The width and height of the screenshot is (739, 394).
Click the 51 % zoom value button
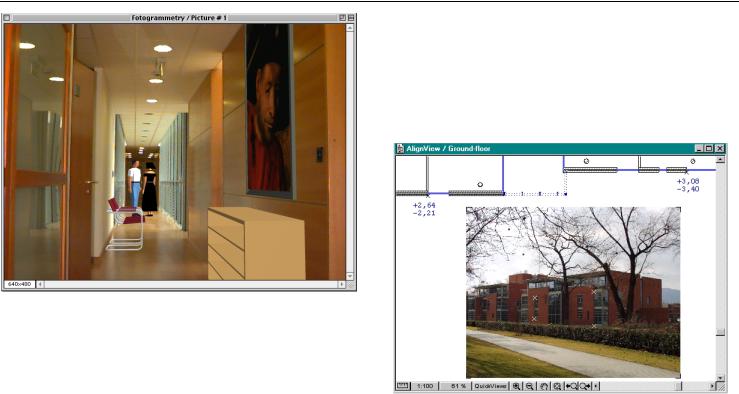pyautogui.click(x=456, y=386)
